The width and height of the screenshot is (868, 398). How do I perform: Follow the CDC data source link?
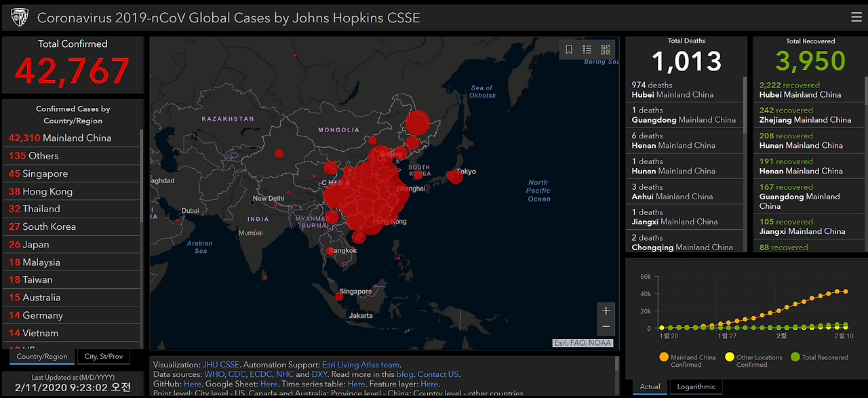tap(237, 374)
